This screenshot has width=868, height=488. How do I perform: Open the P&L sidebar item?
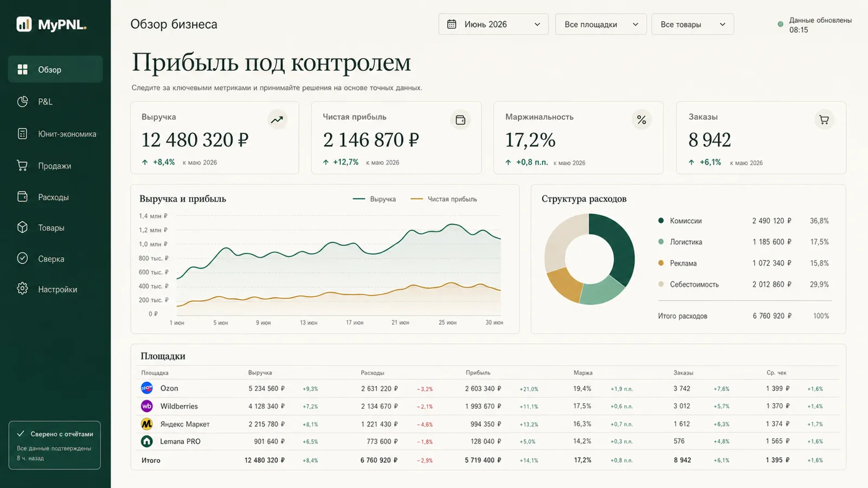pyautogui.click(x=45, y=102)
